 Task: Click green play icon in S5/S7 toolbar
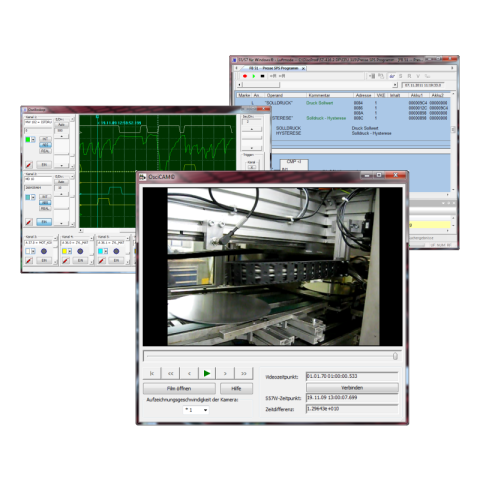(x=254, y=76)
